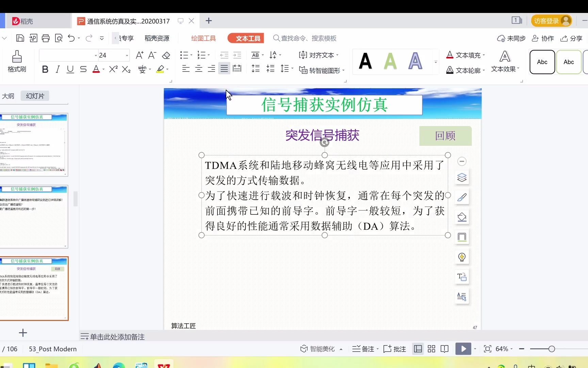The width and height of the screenshot is (588, 368).
Task: Expand the bullet list dropdown
Action: [191, 55]
